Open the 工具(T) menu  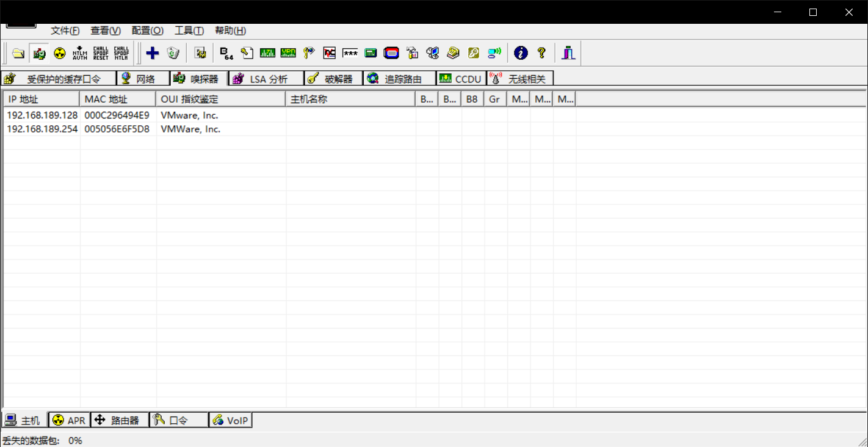(189, 31)
